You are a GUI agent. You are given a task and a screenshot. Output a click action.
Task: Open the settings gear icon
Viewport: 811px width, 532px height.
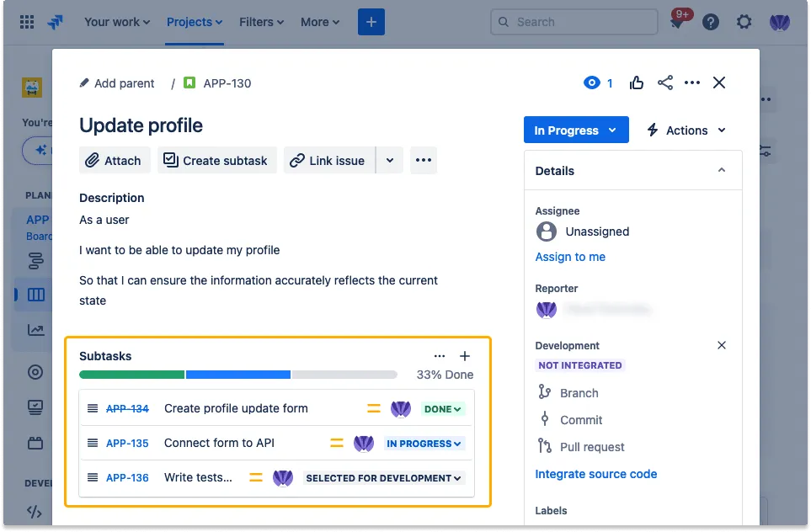pos(744,22)
